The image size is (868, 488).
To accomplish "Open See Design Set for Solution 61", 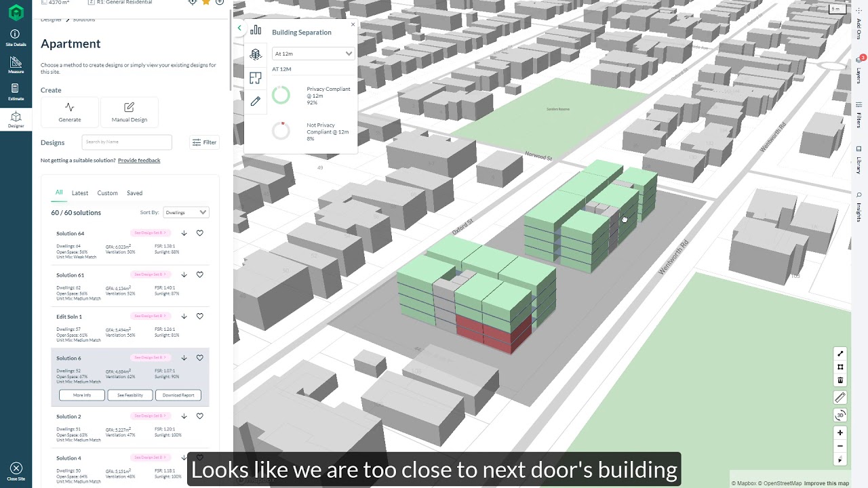I will click(149, 274).
